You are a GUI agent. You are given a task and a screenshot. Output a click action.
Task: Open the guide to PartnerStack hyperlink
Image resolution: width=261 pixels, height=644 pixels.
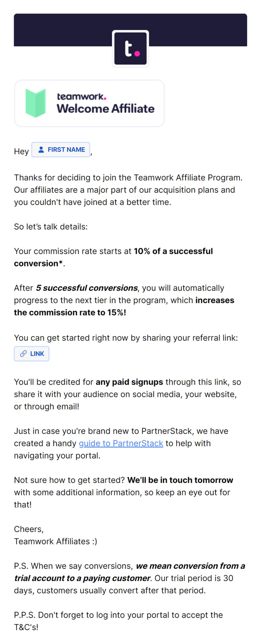tap(121, 443)
